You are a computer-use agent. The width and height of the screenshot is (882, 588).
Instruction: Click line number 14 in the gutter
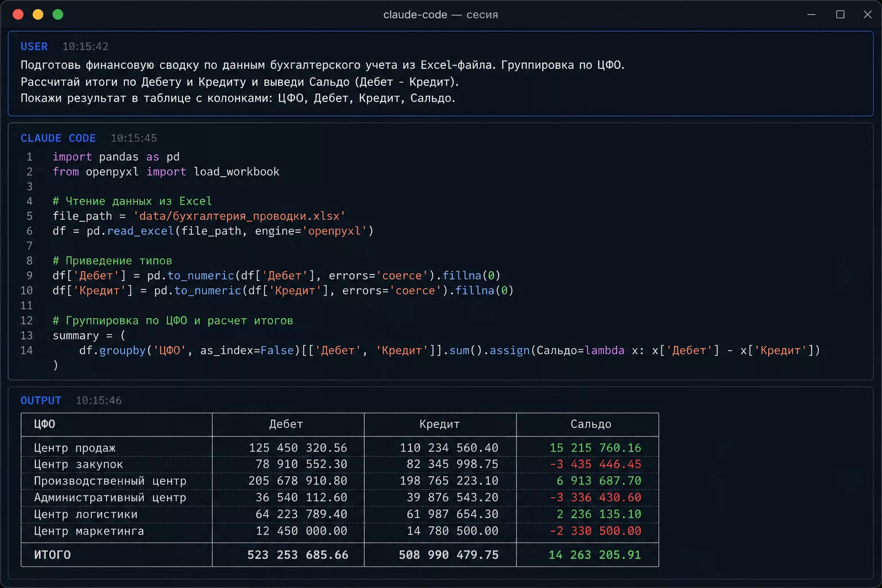26,351
